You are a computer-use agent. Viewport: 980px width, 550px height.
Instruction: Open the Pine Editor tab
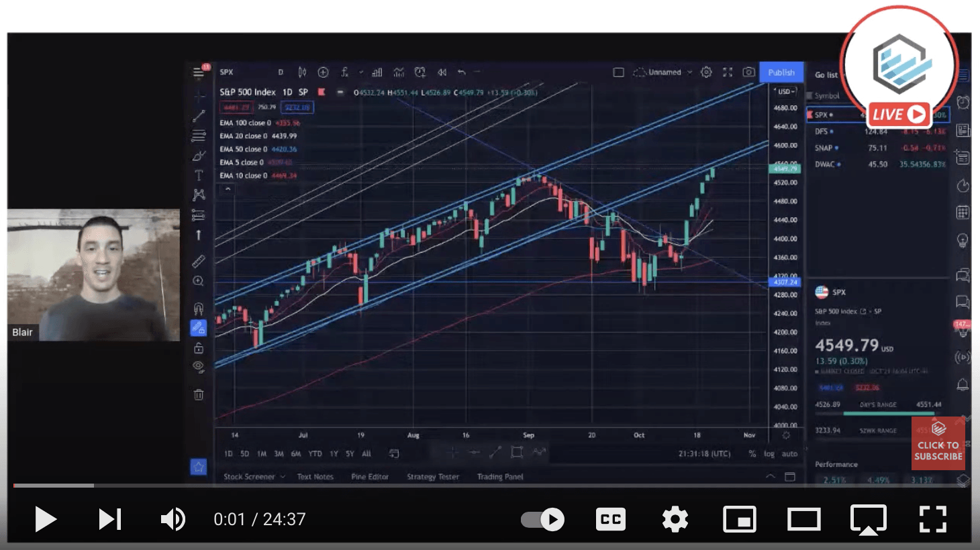tap(369, 477)
